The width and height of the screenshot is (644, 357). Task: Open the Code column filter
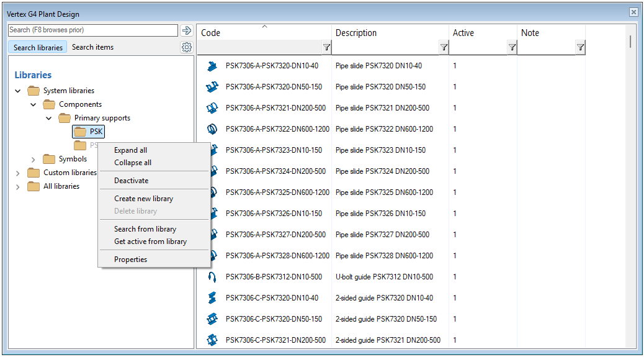coord(326,48)
